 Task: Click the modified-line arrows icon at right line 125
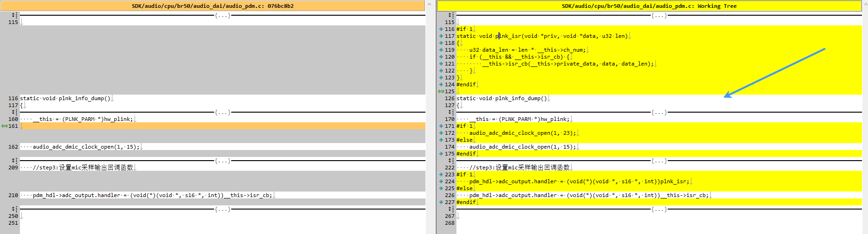(x=441, y=91)
